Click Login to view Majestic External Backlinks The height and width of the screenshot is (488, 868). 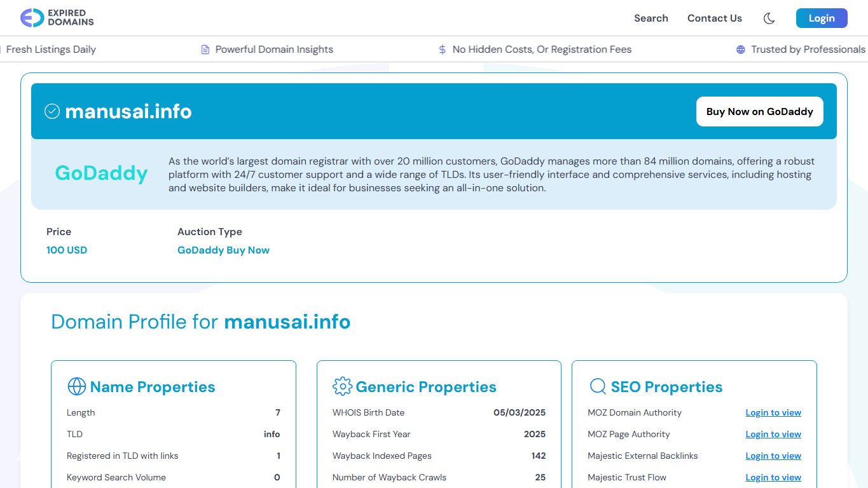[773, 456]
